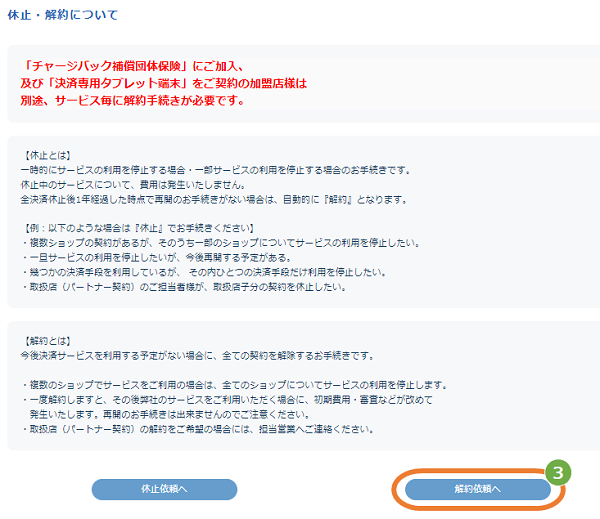This screenshot has width=600, height=519.
Task: Click the red line mentioning 決済専用タブレット端末
Action: (x=164, y=83)
